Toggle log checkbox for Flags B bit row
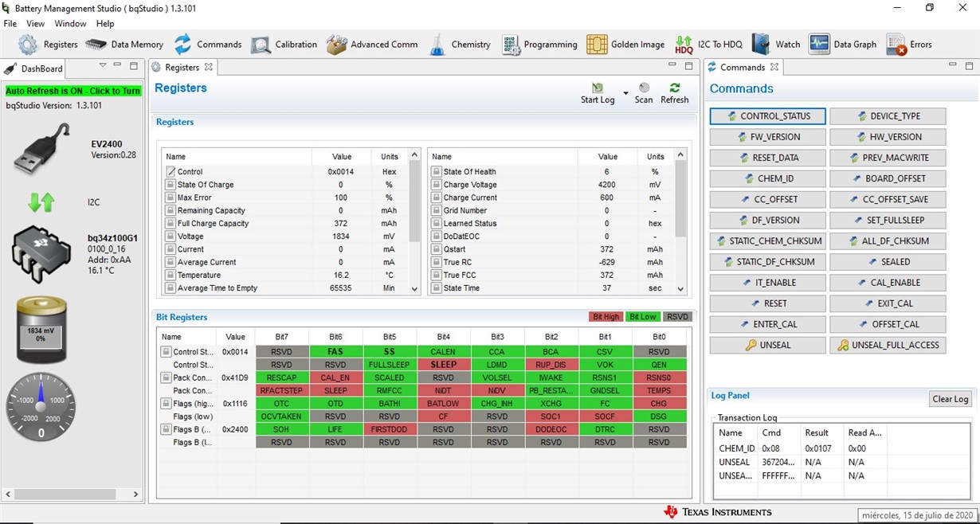Screen dimensions: 980x524 166,429
